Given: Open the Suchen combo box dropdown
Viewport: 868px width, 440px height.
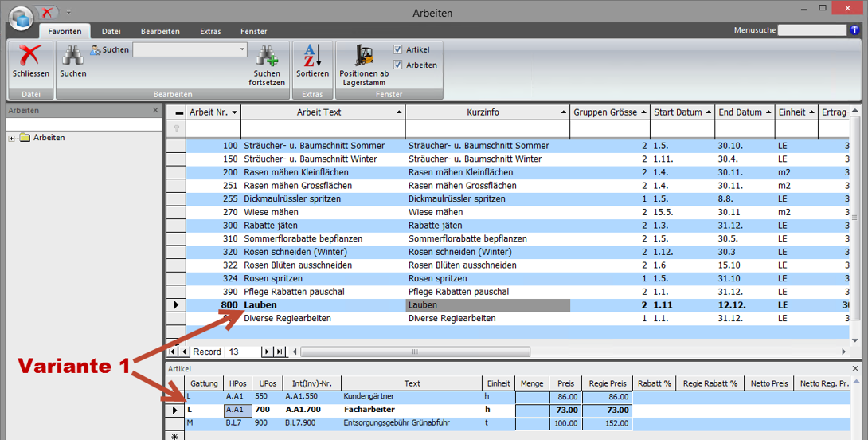Looking at the screenshot, I should point(242,49).
